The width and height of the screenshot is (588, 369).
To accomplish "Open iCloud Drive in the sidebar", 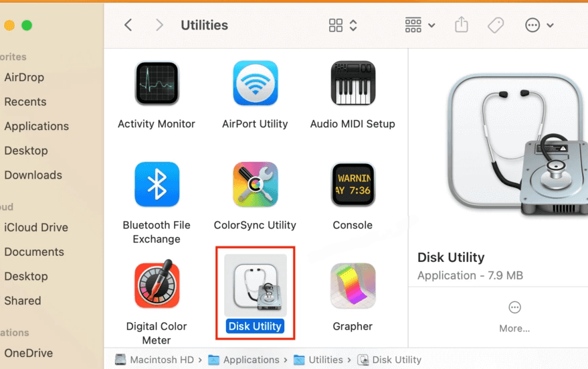I will (36, 228).
